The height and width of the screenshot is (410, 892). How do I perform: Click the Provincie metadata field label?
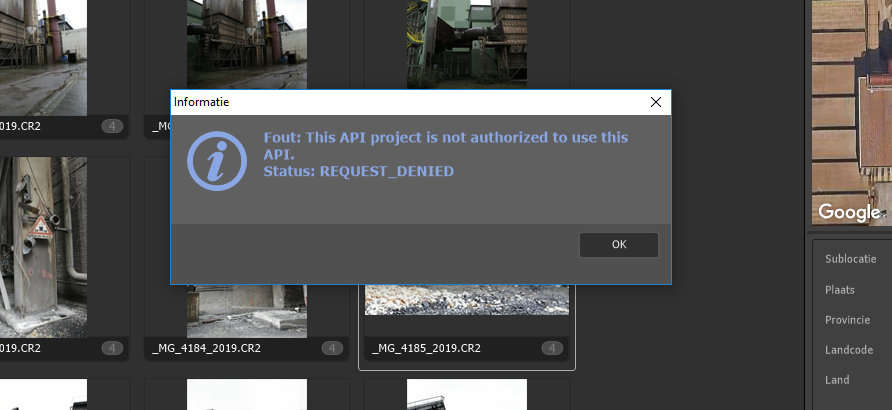[x=848, y=320]
